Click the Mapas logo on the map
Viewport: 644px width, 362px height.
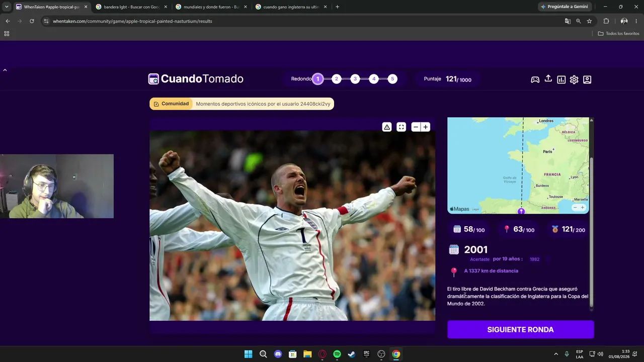pyautogui.click(x=459, y=209)
